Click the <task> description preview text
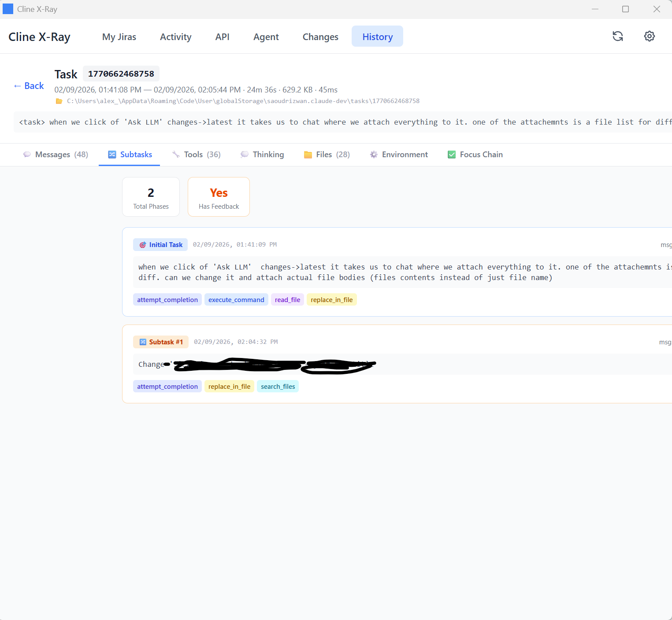This screenshot has width=672, height=620. coord(345,122)
